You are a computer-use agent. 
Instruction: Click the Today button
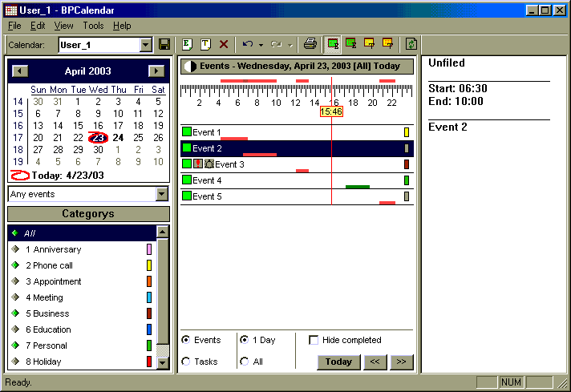pos(338,362)
